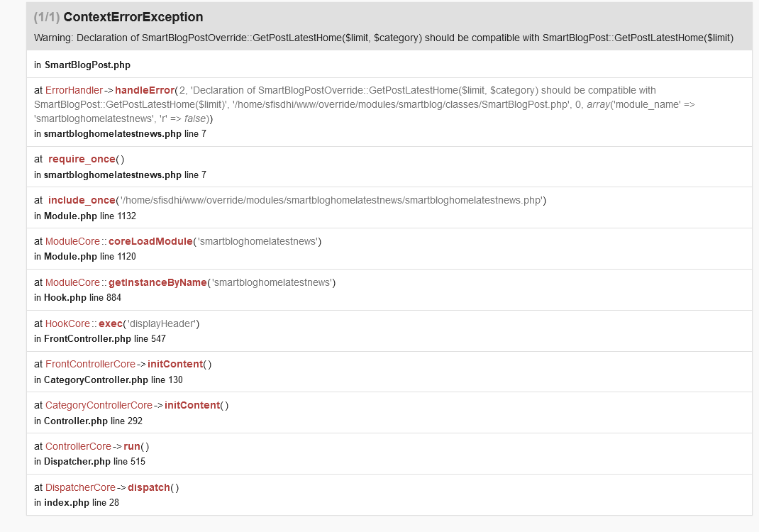Screen dimensions: 759x532
Task: Click the ModuleCore class before coreLoadModule
Action: [72, 242]
